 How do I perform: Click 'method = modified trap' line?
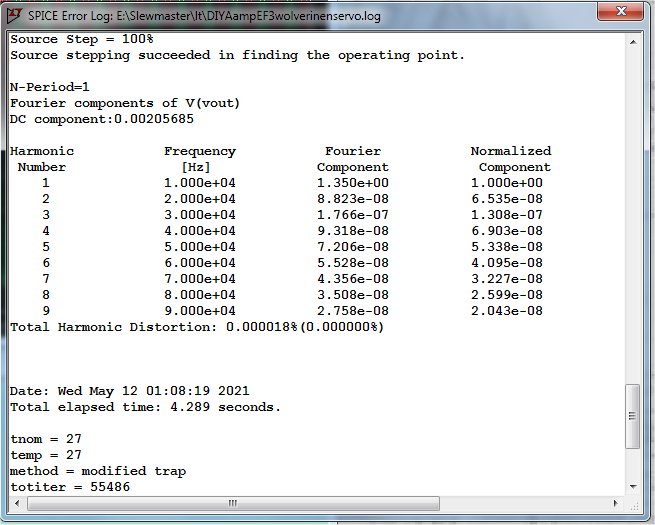pos(98,471)
